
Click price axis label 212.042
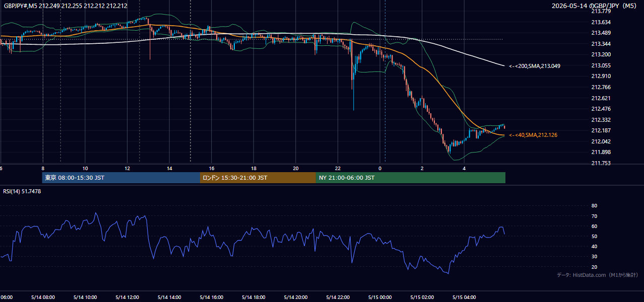pyautogui.click(x=601, y=141)
